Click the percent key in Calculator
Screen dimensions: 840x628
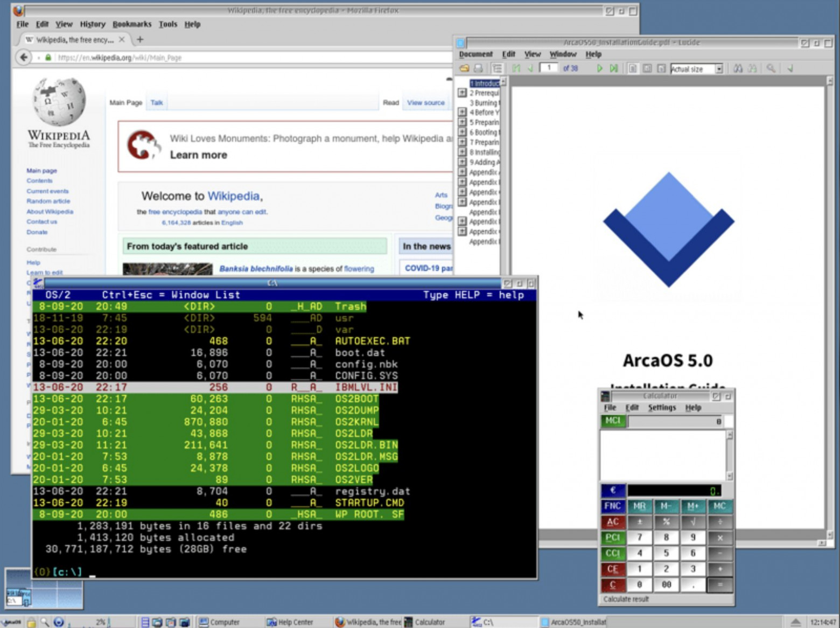point(666,522)
